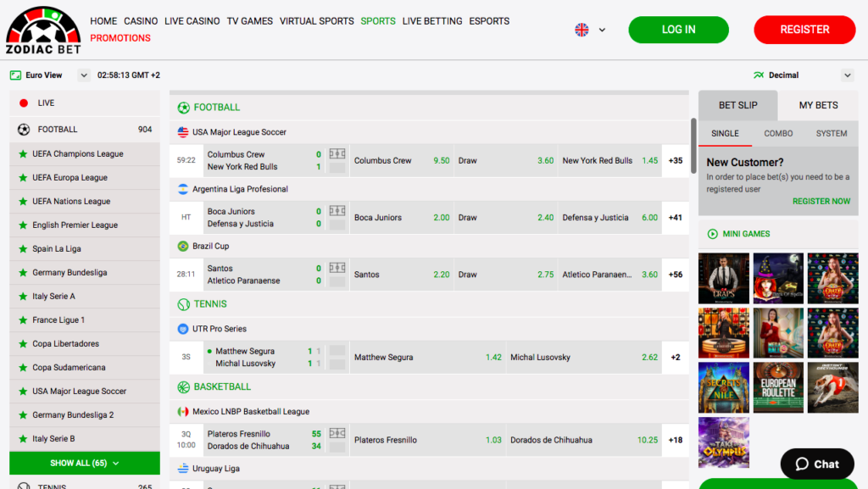This screenshot has height=489, width=868.
Task: Click the Zodiac Bet logo
Action: click(43, 30)
